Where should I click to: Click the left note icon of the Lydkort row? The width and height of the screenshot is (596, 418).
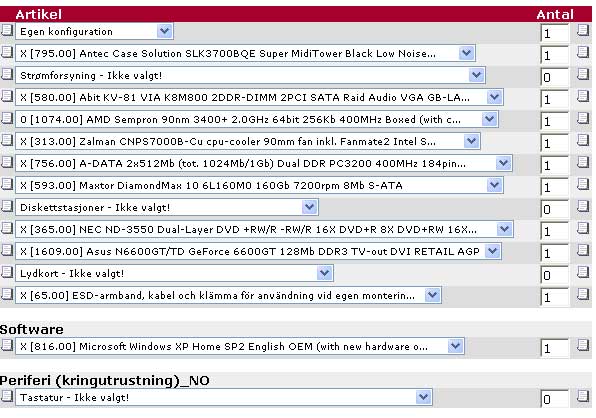coord(7,272)
